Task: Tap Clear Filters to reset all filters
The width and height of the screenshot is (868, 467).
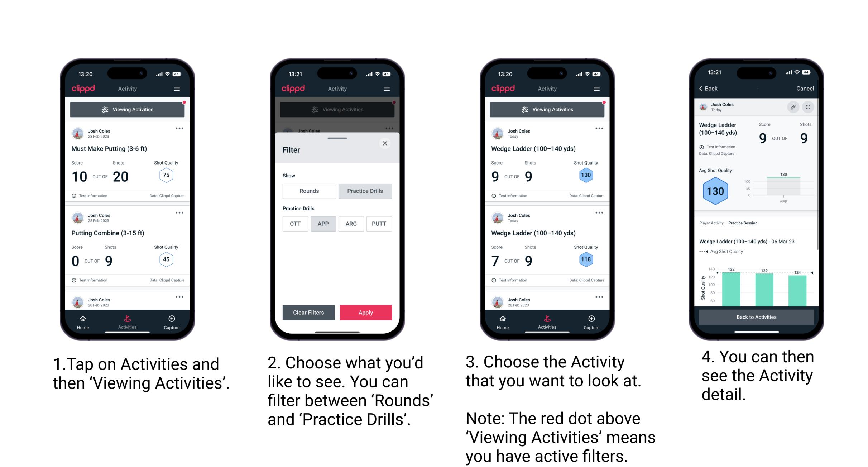Action: (x=309, y=312)
